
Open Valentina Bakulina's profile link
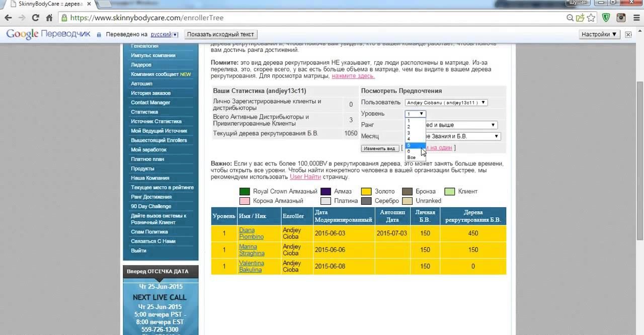251,266
